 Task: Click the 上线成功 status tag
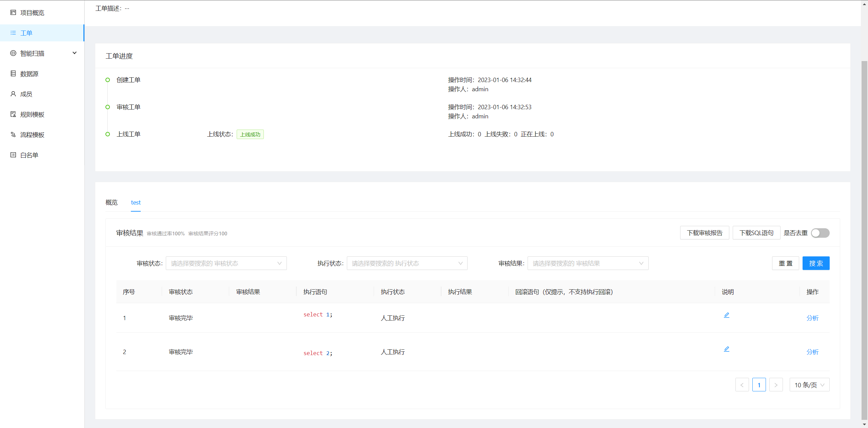click(x=250, y=134)
